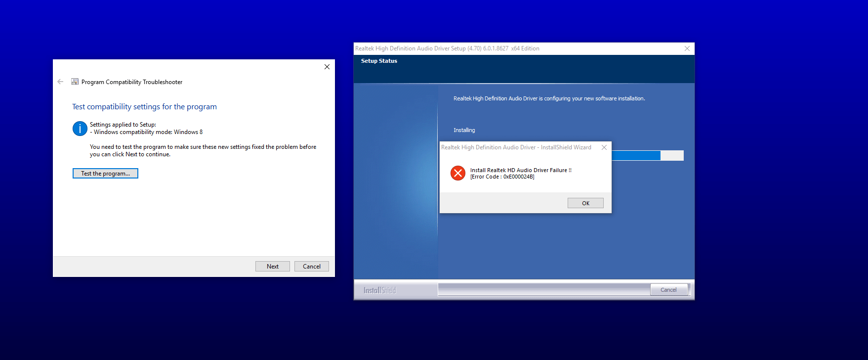Click the Program Compatibility Troubleshooter title icon
Image resolution: width=868 pixels, height=360 pixels.
[x=75, y=82]
